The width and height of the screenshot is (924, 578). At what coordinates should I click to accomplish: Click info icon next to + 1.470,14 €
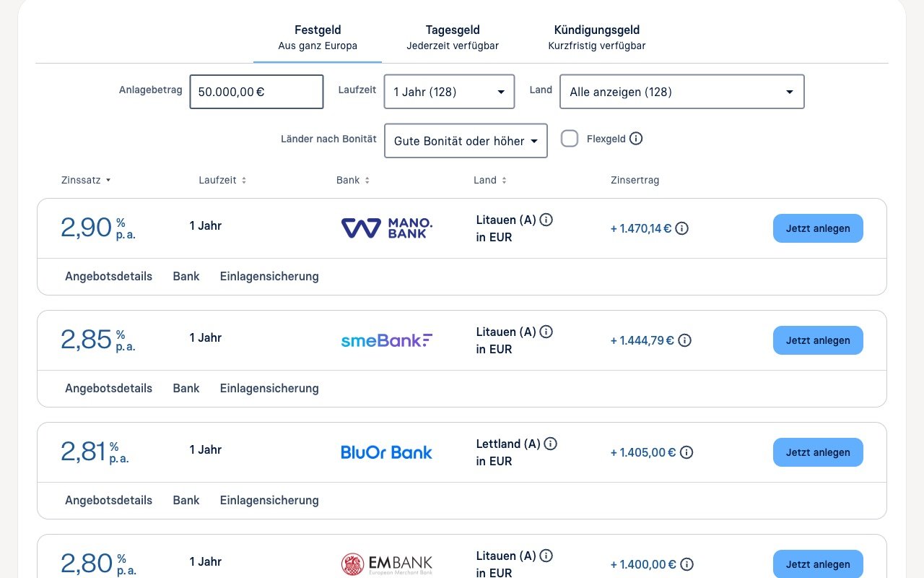tap(681, 228)
